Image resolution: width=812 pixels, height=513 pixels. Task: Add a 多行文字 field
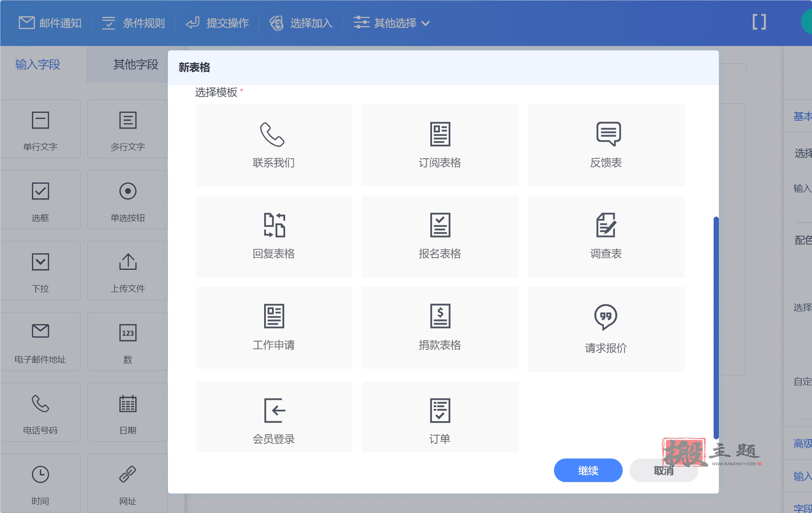(128, 129)
